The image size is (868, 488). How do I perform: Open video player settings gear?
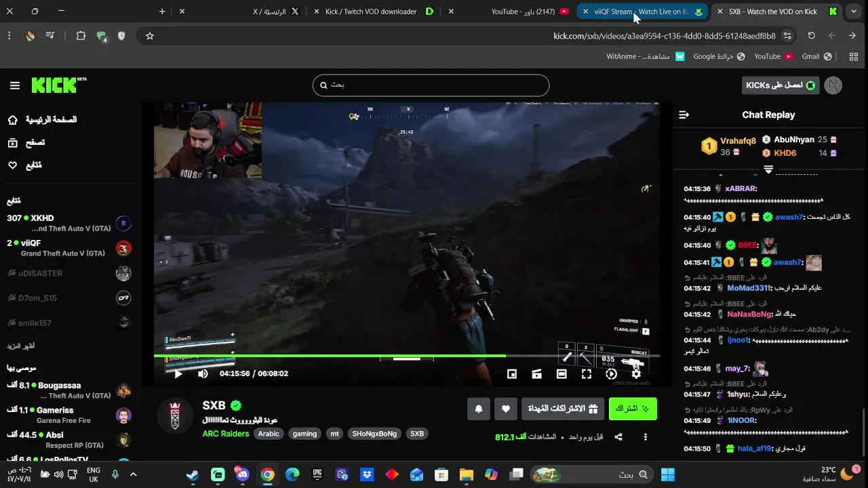tap(636, 373)
